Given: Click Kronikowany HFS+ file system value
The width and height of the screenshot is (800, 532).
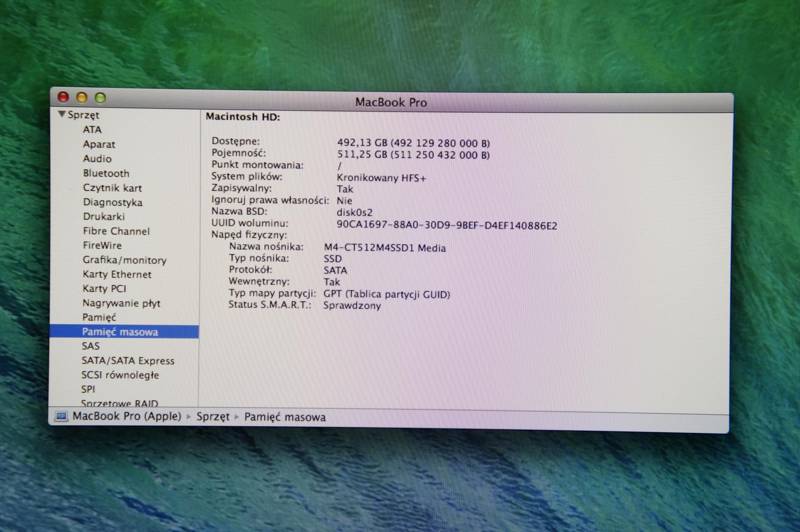Looking at the screenshot, I should coord(381,178).
